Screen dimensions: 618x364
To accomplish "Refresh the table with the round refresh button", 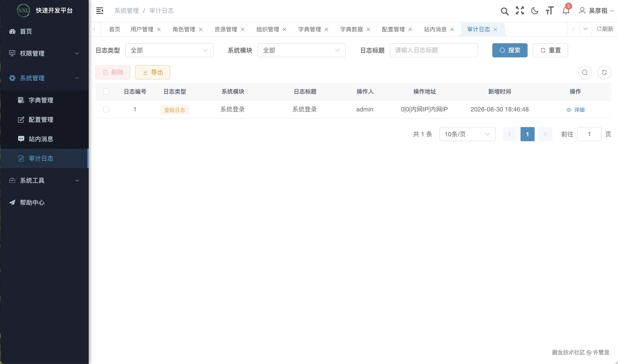I will tap(604, 72).
